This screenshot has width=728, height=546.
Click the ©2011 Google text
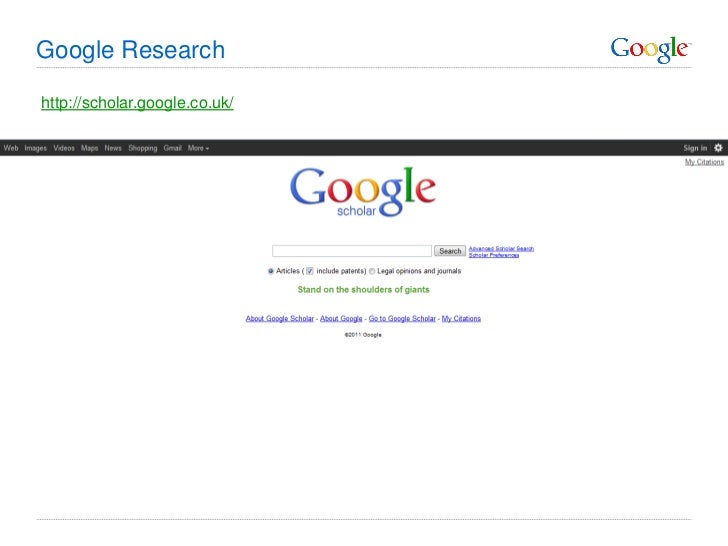(x=363, y=335)
